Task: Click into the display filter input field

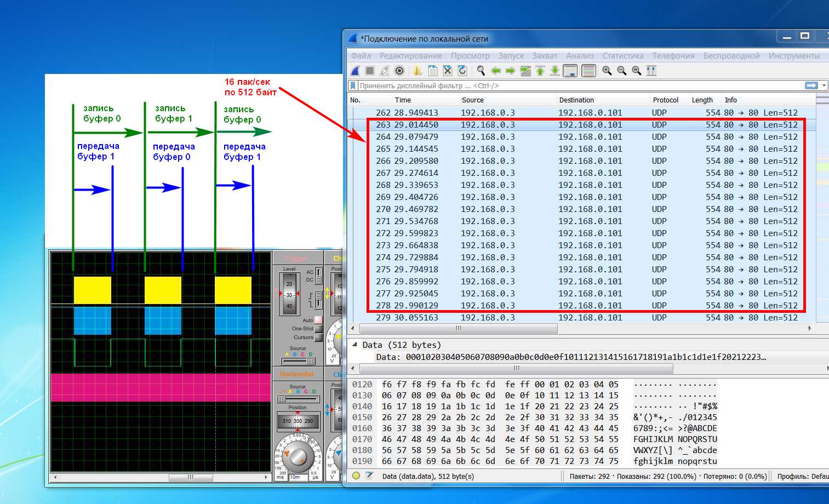Action: tap(581, 85)
